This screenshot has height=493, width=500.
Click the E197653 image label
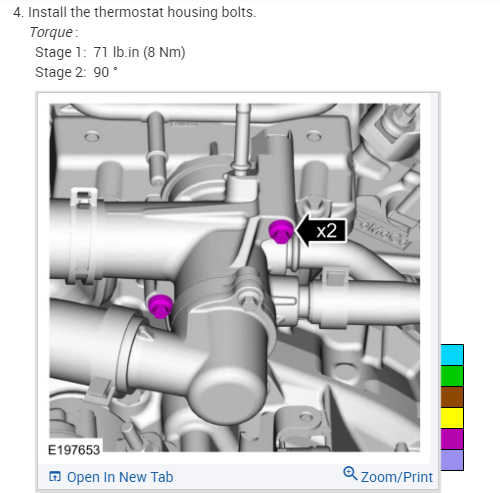pyautogui.click(x=74, y=450)
